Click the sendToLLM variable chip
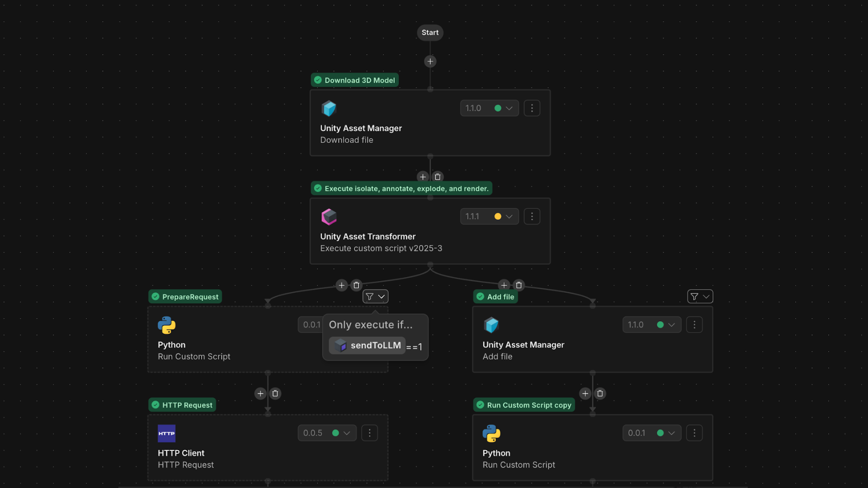868x488 pixels. [367, 346]
